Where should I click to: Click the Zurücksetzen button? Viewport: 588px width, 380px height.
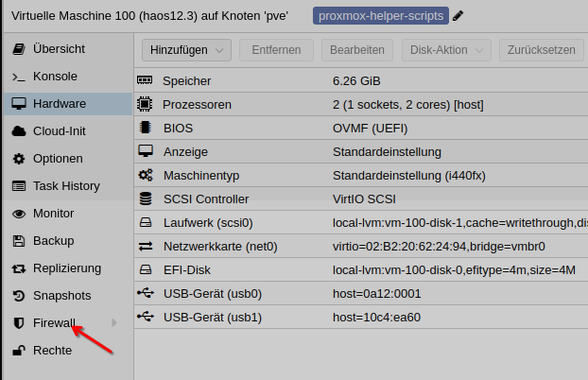541,50
